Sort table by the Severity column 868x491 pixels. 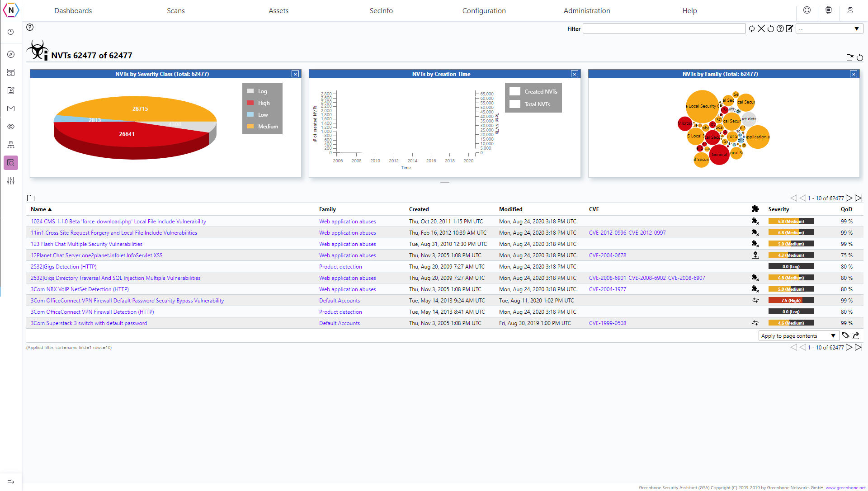tap(778, 209)
